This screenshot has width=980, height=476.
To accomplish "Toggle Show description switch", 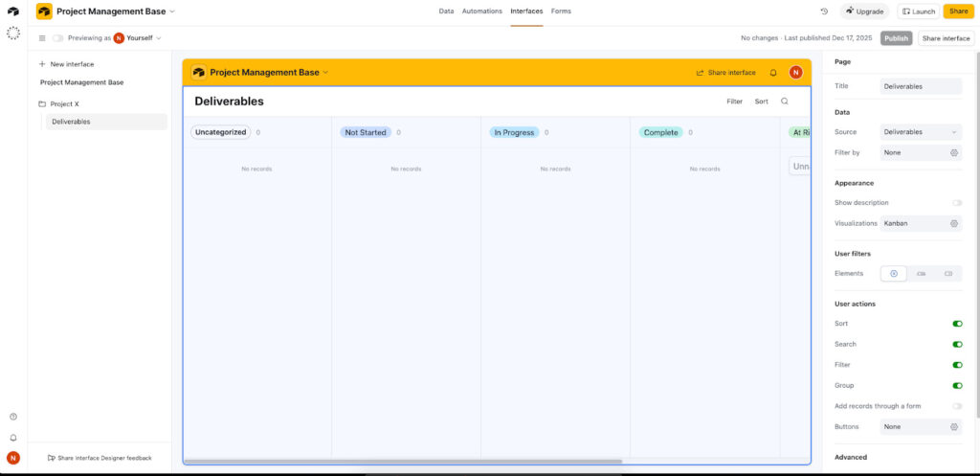I will pyautogui.click(x=957, y=203).
